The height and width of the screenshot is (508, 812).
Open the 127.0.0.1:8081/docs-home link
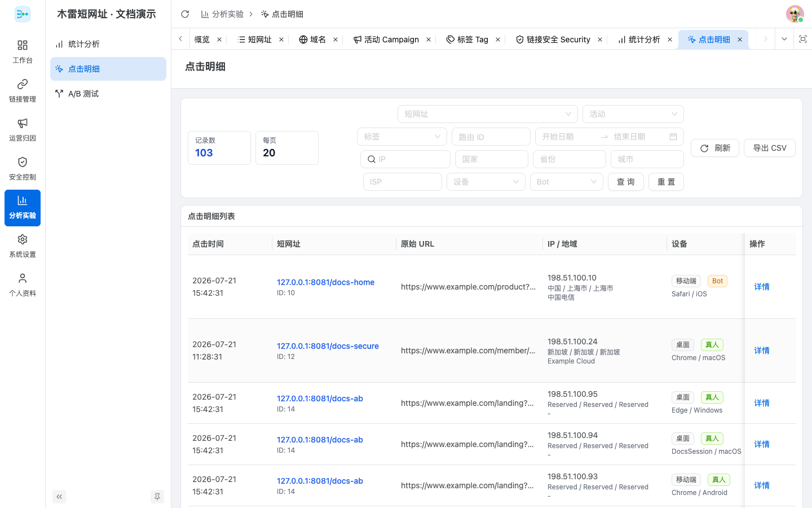(x=325, y=282)
